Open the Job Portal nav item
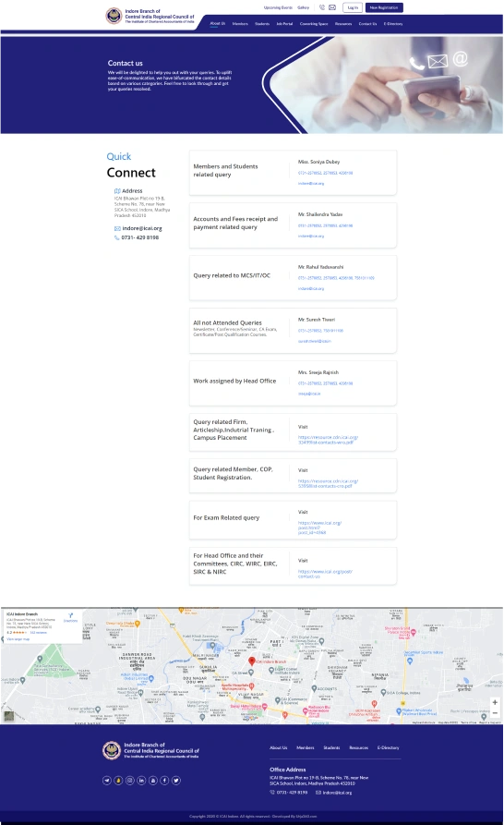The width and height of the screenshot is (504, 825). 284,24
